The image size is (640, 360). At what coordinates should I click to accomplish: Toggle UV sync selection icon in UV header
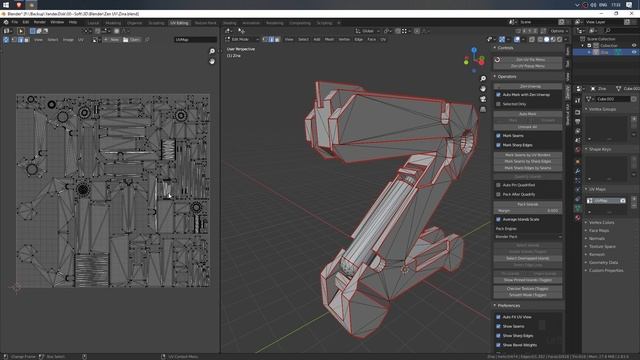click(6, 40)
